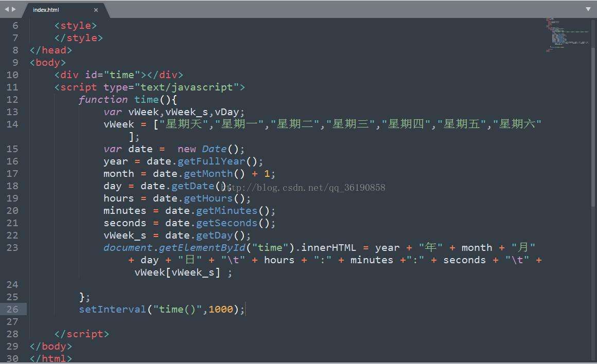Click line number 18 in the gutter
Screen dimensions: 597x364
pyautogui.click(x=12, y=186)
